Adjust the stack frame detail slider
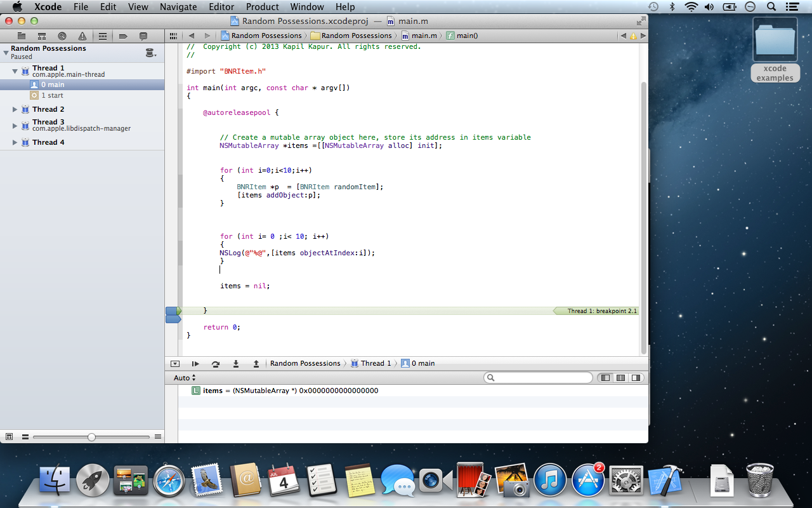Viewport: 812px width, 508px height. pyautogui.click(x=91, y=437)
